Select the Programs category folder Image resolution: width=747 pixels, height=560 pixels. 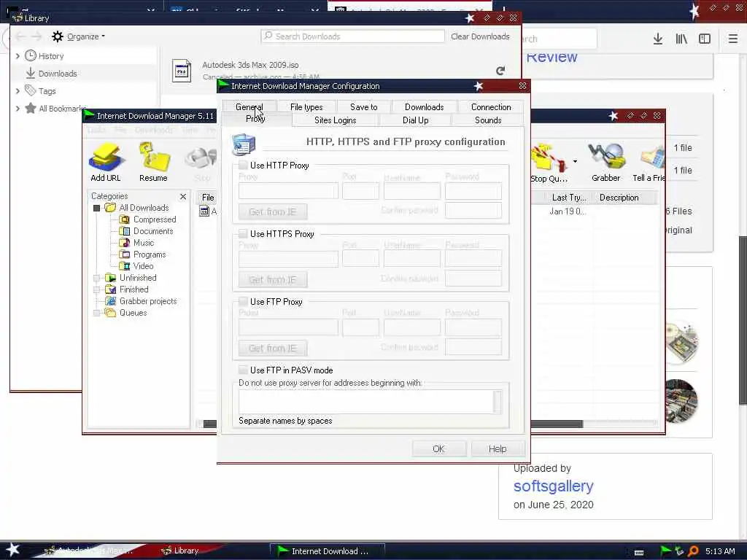[143, 254]
